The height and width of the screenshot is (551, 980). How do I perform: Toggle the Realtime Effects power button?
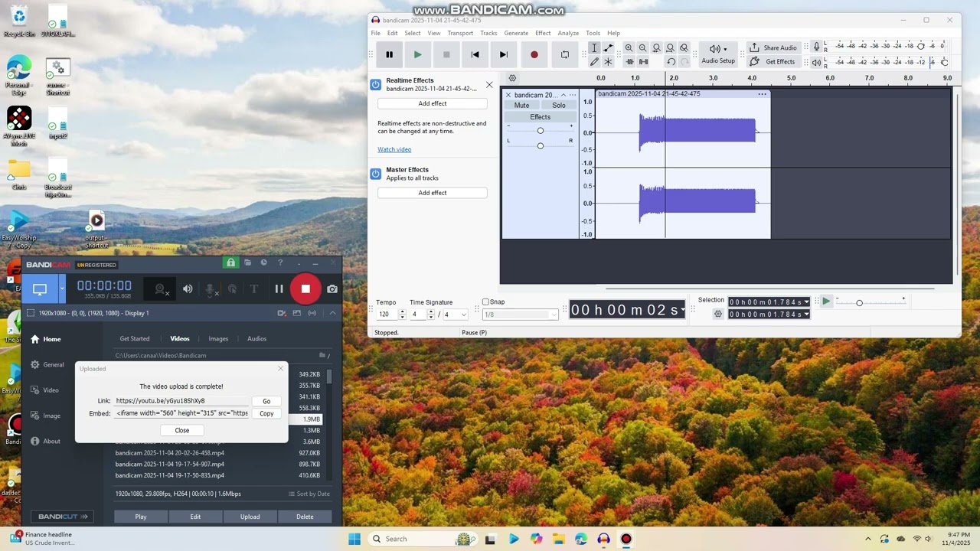376,85
